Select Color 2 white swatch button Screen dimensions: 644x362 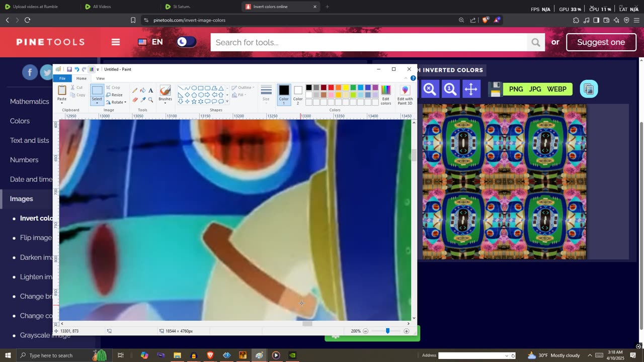click(x=298, y=95)
